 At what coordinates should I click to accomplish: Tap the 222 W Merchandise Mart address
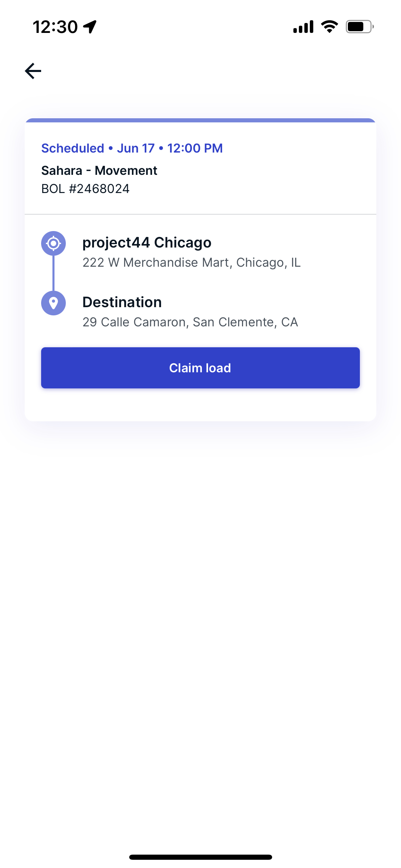pyautogui.click(x=192, y=263)
